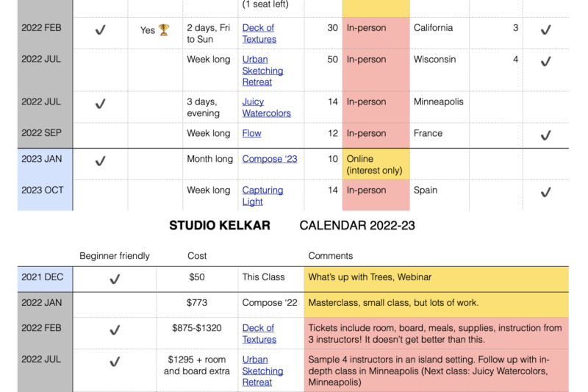Click the checkmark in the Spain row
The image size is (588, 392).
[x=545, y=193]
